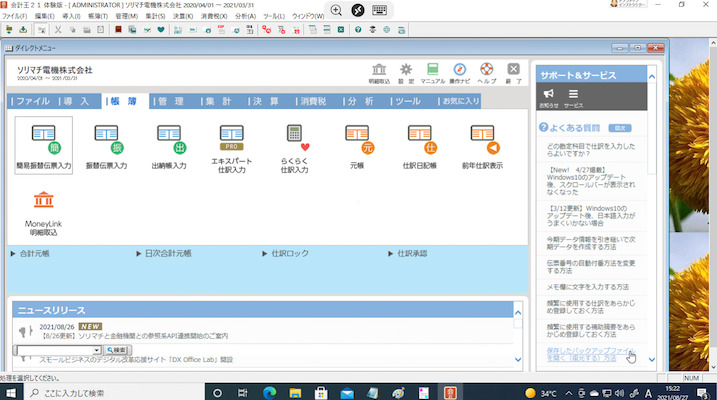Open 帳簿(T) menu

pyautogui.click(x=98, y=16)
